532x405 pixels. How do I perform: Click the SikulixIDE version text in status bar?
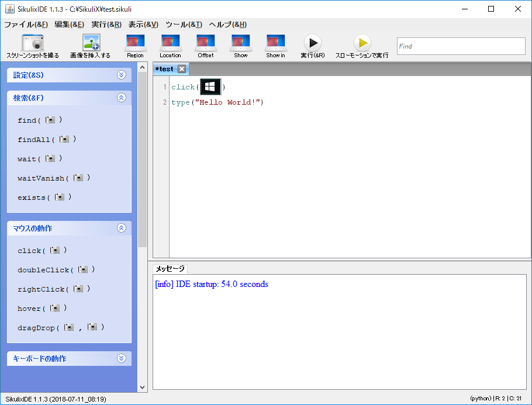[56, 399]
